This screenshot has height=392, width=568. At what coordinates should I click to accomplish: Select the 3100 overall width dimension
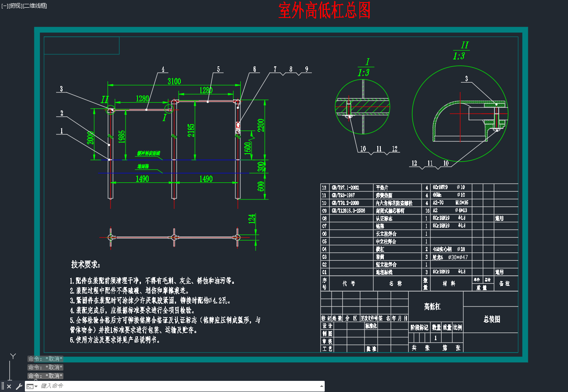(x=174, y=81)
